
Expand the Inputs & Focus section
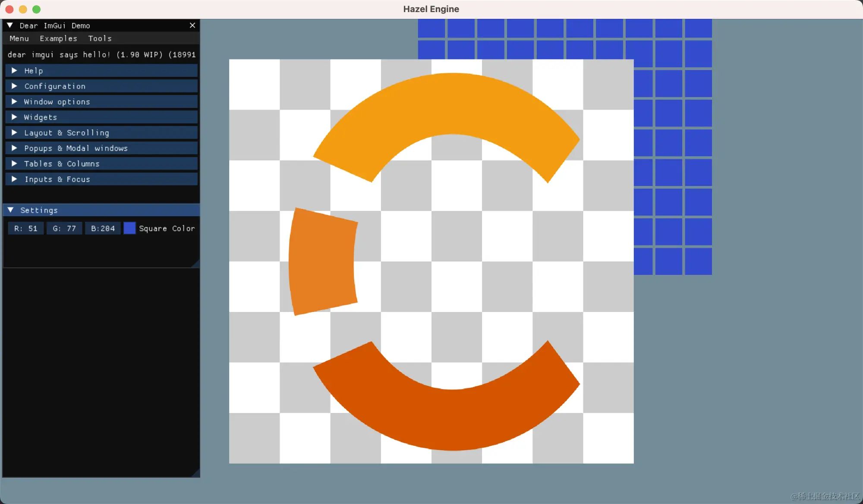tap(101, 180)
